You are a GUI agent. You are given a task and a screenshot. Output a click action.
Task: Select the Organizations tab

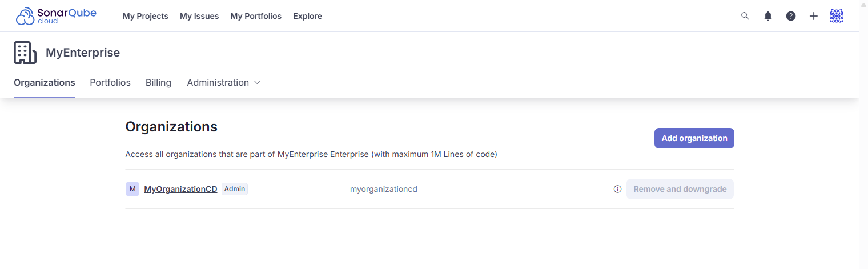pyautogui.click(x=45, y=83)
